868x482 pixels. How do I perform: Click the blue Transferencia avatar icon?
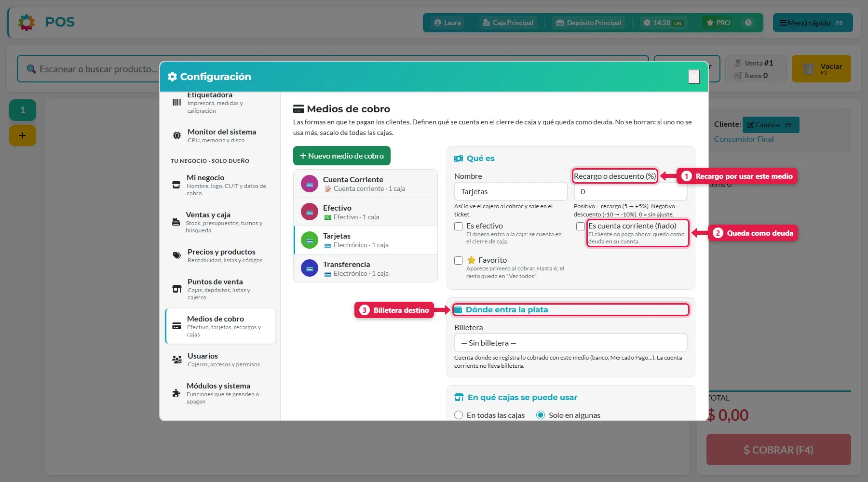point(310,268)
